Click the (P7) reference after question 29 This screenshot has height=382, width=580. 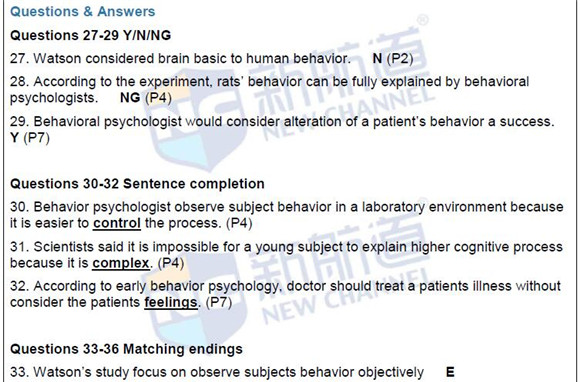click(x=36, y=138)
